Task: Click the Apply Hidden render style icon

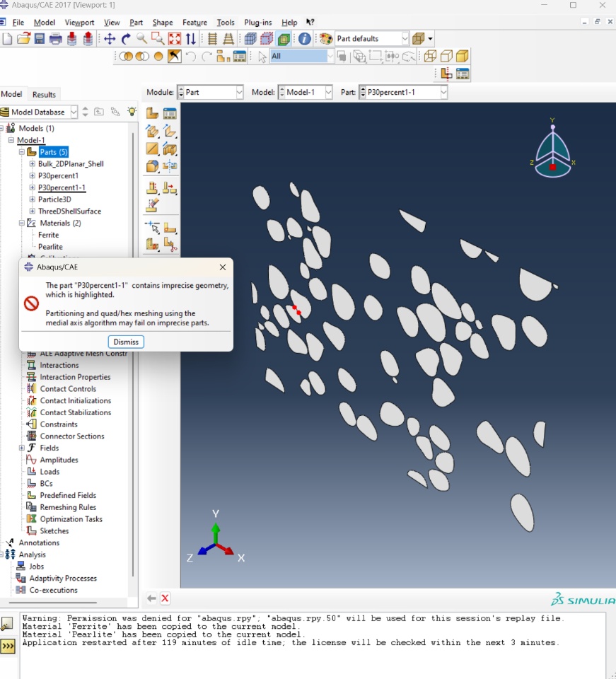Action: click(446, 57)
